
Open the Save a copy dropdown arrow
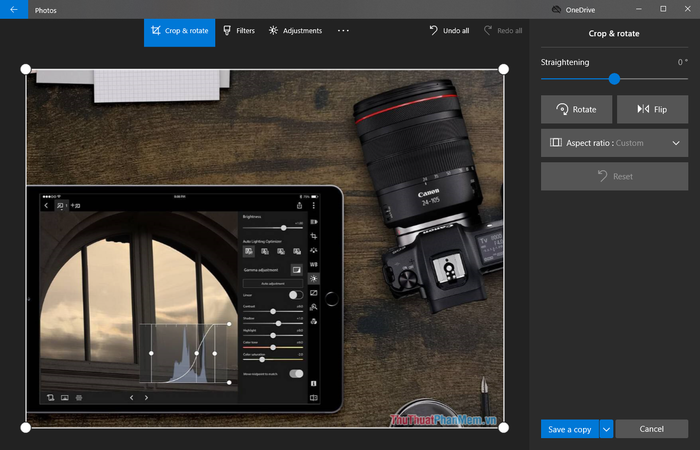(606, 429)
